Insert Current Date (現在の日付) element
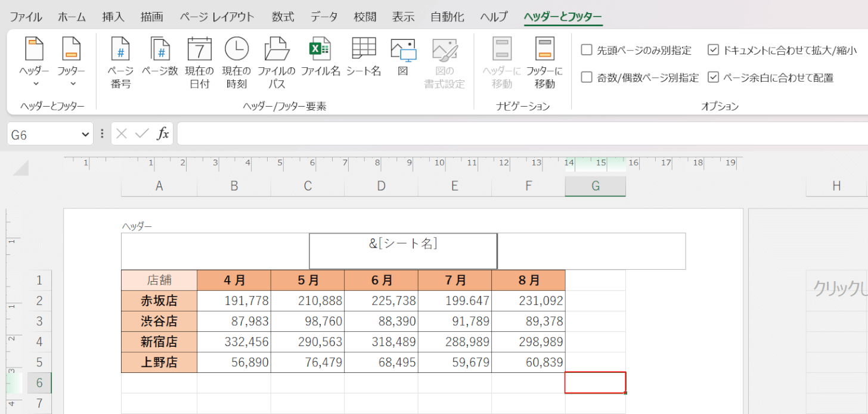The width and height of the screenshot is (868, 414). pos(199,63)
